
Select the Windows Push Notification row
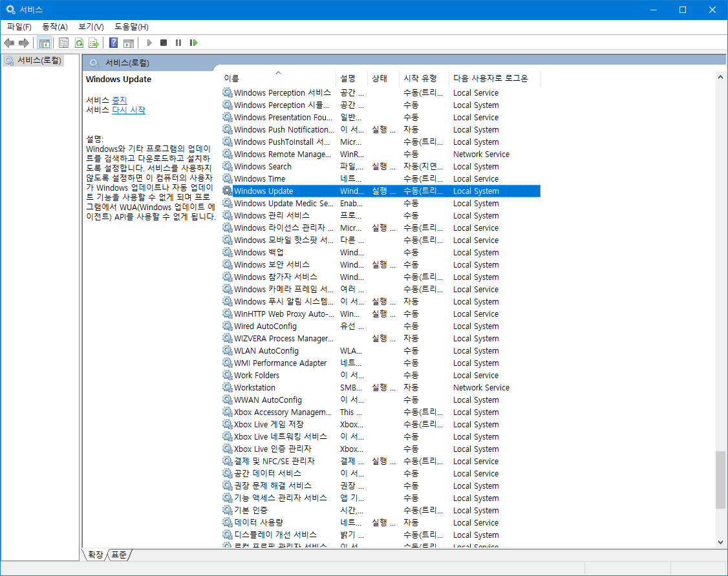[381, 129]
